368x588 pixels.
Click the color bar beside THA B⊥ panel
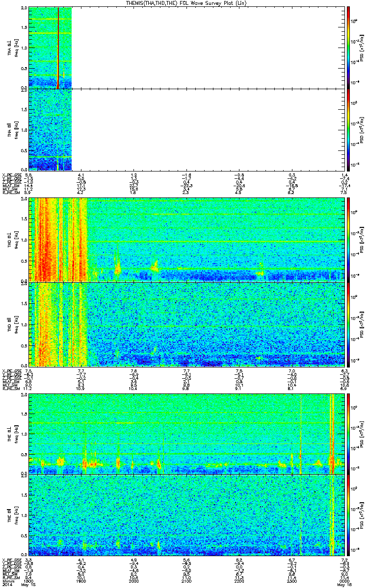click(348, 48)
